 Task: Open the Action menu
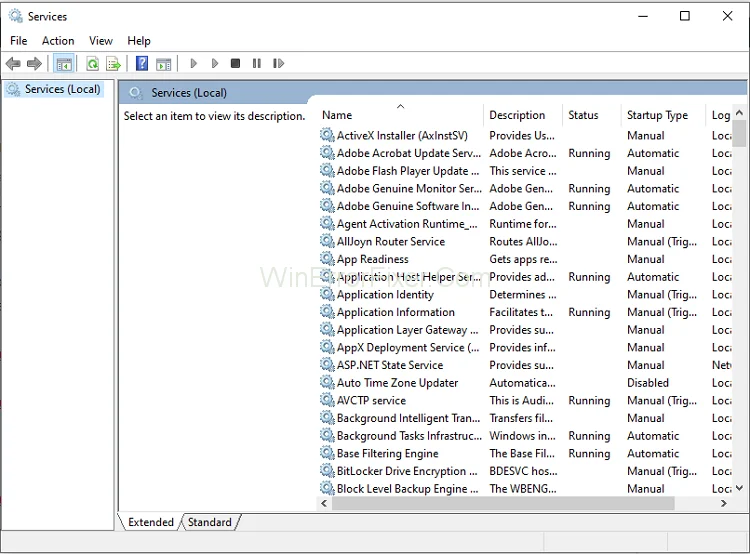tap(58, 41)
